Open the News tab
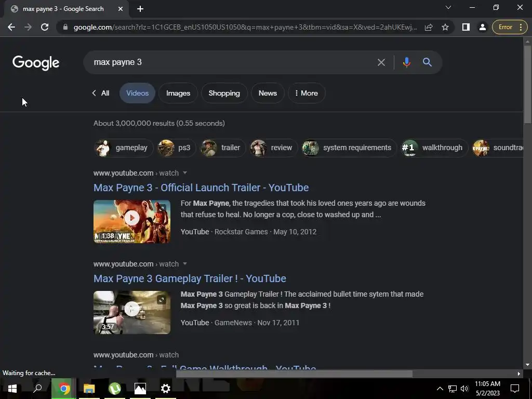The width and height of the screenshot is (532, 399). (268, 93)
